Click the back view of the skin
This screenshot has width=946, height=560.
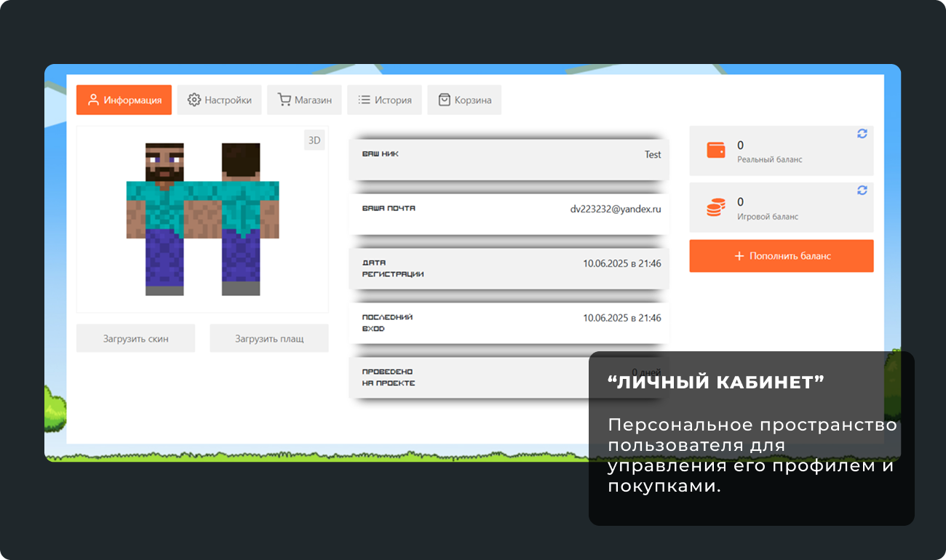pyautogui.click(x=241, y=219)
